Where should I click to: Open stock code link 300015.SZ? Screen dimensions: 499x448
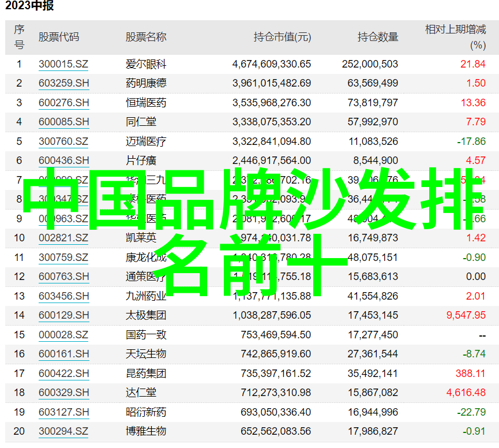pyautogui.click(x=63, y=64)
